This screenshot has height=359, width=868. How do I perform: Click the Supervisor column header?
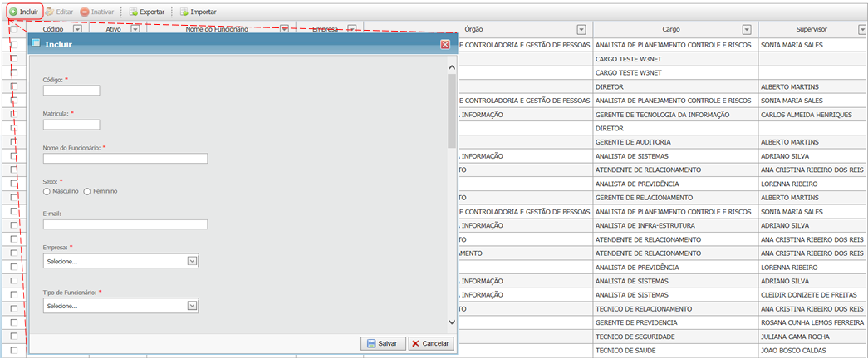click(x=804, y=29)
